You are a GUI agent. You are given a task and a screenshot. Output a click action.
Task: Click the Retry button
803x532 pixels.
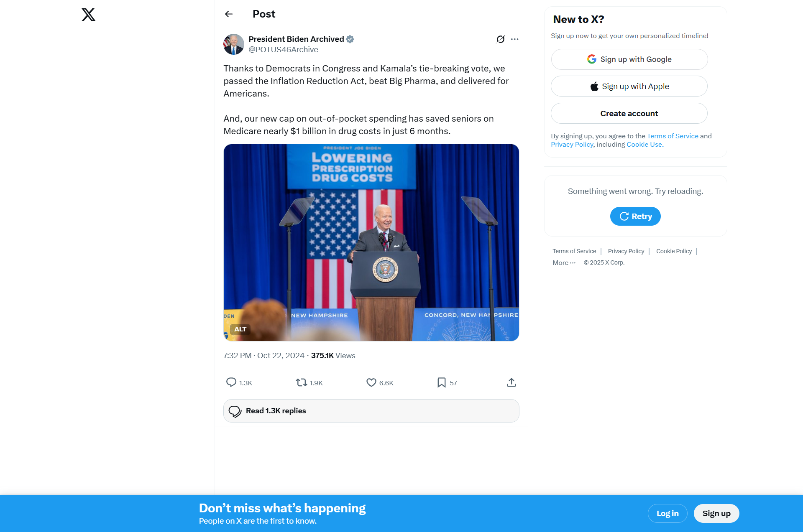pyautogui.click(x=635, y=216)
